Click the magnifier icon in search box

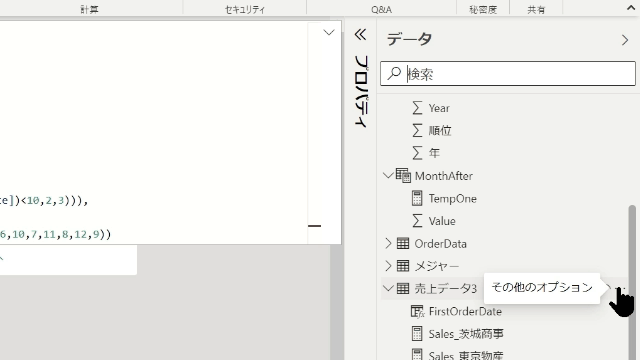[394, 73]
